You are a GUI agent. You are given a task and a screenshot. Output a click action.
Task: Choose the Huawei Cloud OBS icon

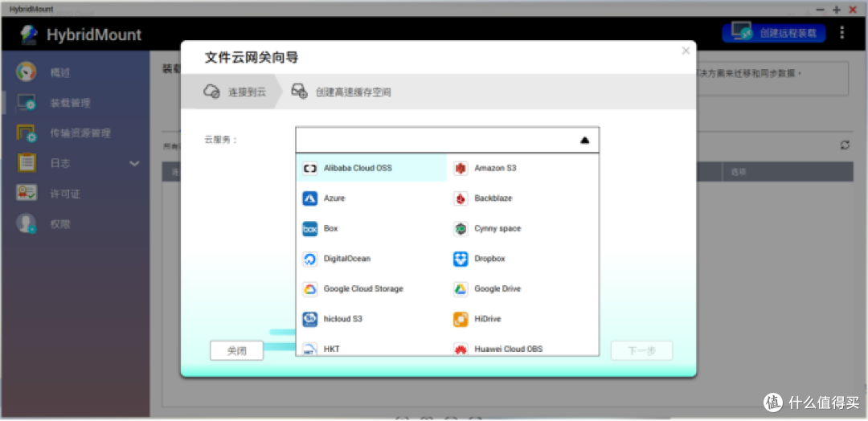pyautogui.click(x=461, y=349)
